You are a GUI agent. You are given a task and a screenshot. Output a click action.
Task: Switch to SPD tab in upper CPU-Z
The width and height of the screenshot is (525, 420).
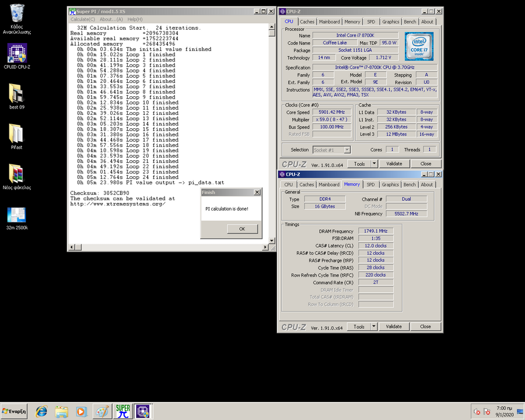[371, 22]
